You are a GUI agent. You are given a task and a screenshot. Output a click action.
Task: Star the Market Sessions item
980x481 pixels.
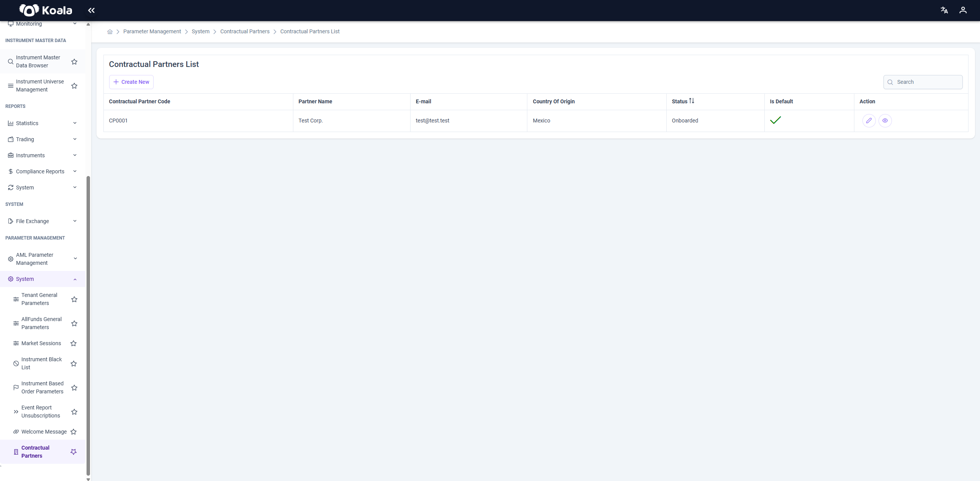74,343
